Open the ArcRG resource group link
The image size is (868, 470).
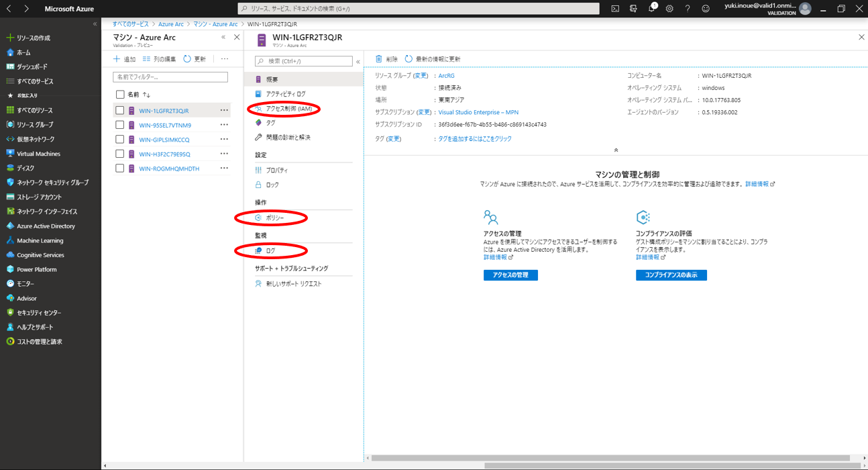click(446, 76)
